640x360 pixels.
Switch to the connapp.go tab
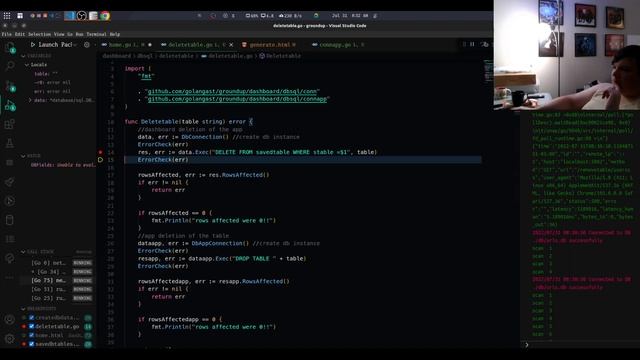338,44
